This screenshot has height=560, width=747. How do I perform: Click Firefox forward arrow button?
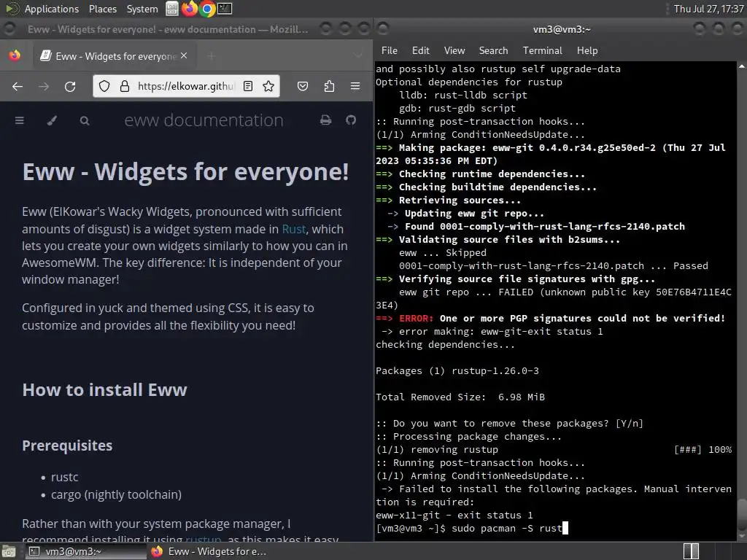(x=44, y=86)
